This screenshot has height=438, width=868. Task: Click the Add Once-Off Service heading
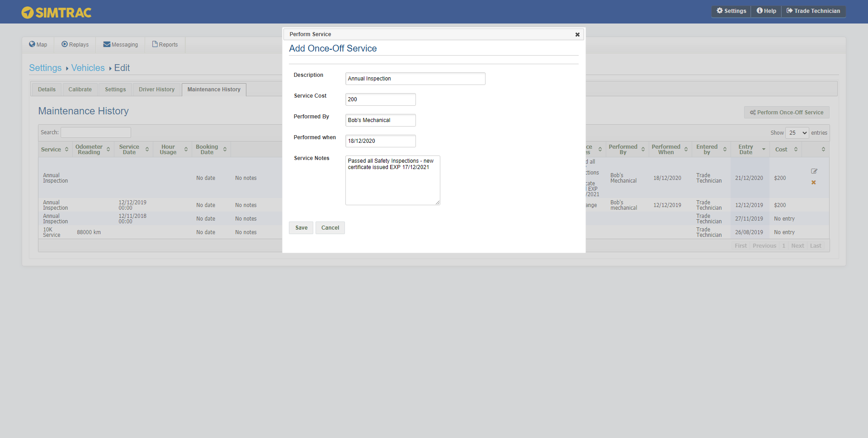(333, 48)
